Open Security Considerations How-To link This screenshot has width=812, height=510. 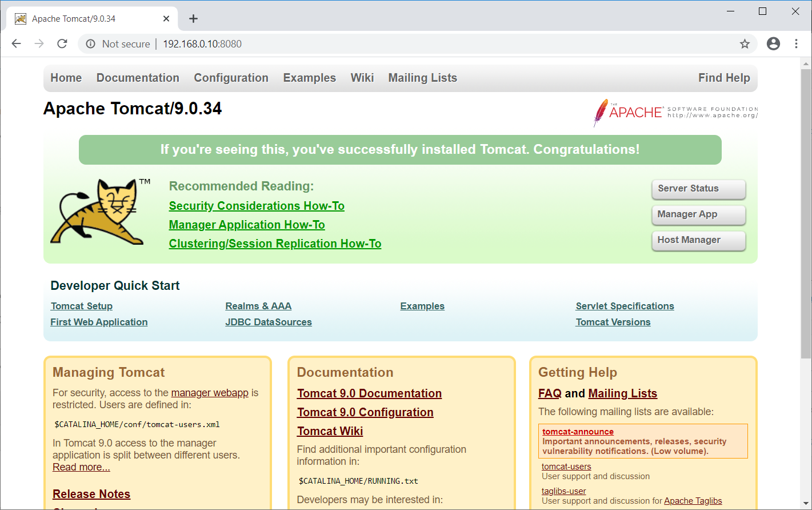(257, 206)
